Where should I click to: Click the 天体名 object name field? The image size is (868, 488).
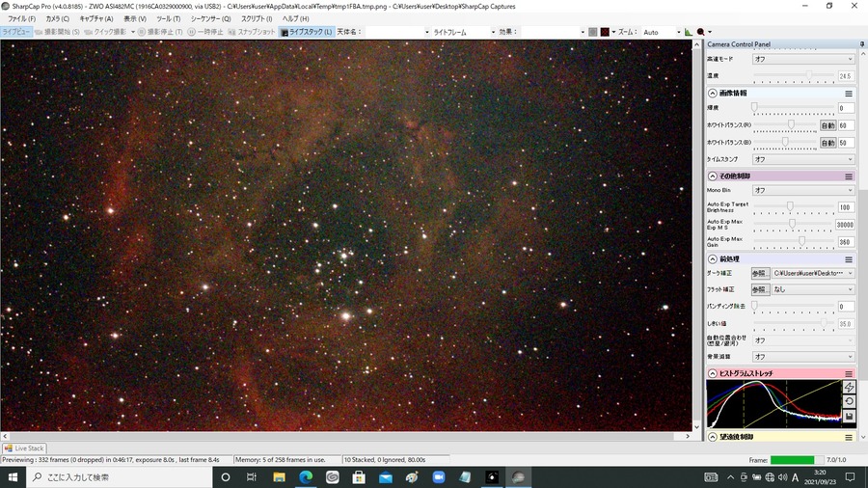pyautogui.click(x=397, y=32)
